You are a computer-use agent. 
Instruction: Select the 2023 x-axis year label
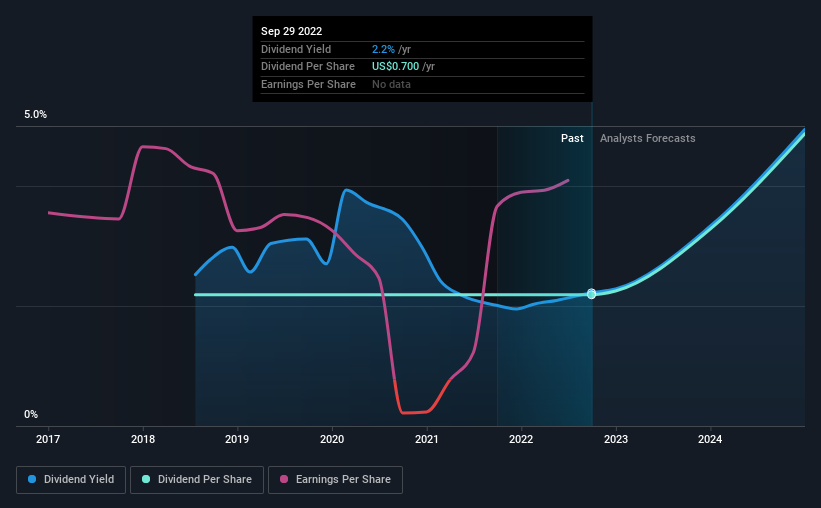[x=616, y=439]
